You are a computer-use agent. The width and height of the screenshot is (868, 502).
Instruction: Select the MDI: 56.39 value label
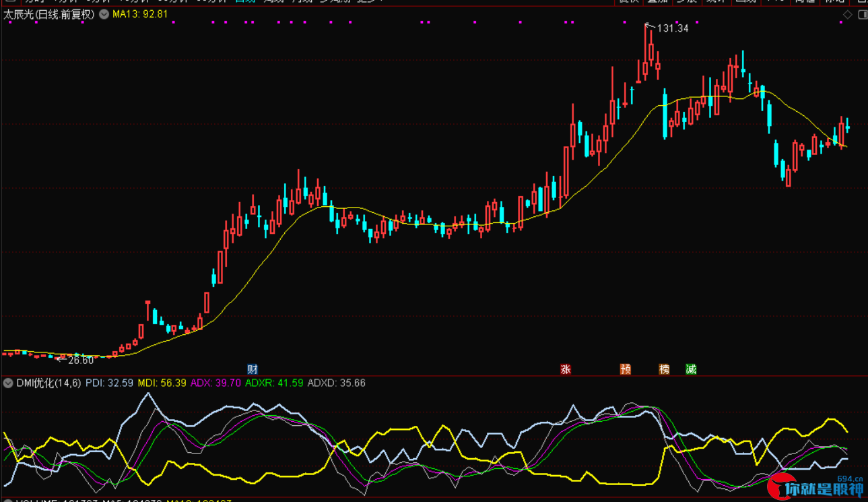click(x=162, y=383)
